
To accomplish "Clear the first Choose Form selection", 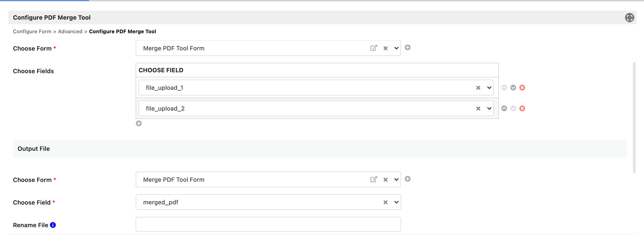I will [385, 48].
